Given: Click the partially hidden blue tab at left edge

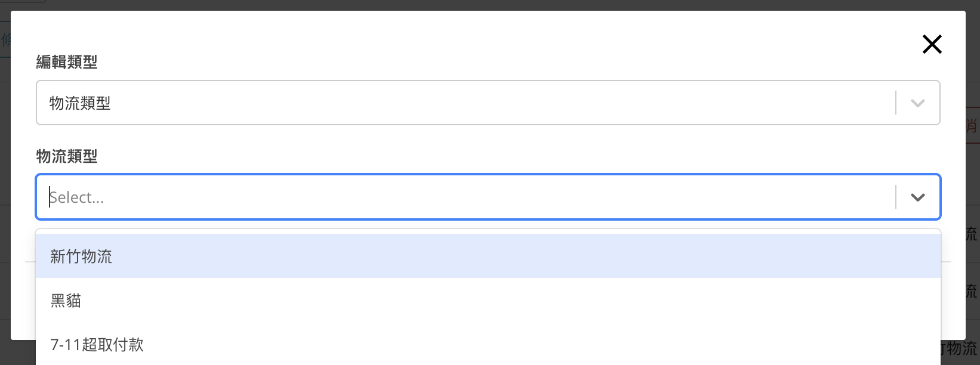Looking at the screenshot, I should click(x=5, y=40).
